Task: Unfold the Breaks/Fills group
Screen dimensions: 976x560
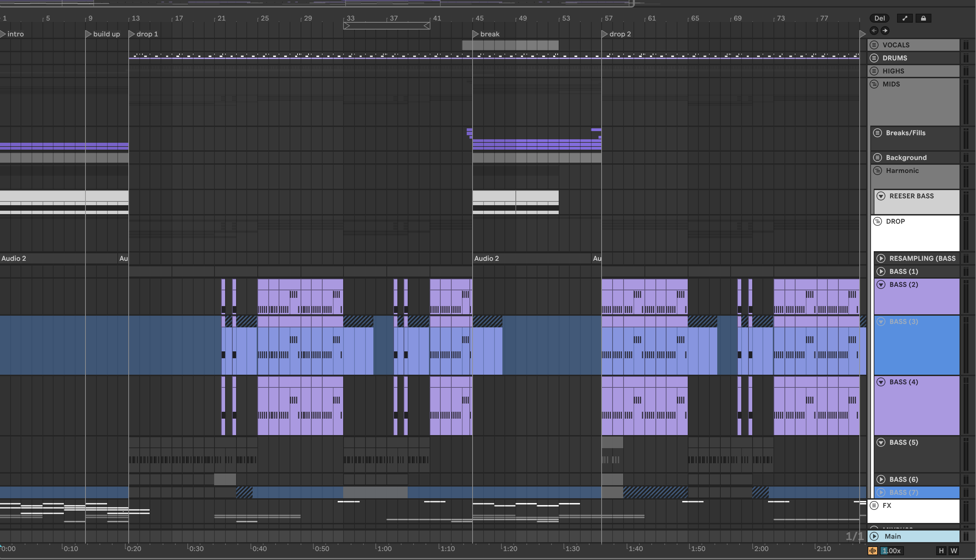Action: (x=878, y=133)
